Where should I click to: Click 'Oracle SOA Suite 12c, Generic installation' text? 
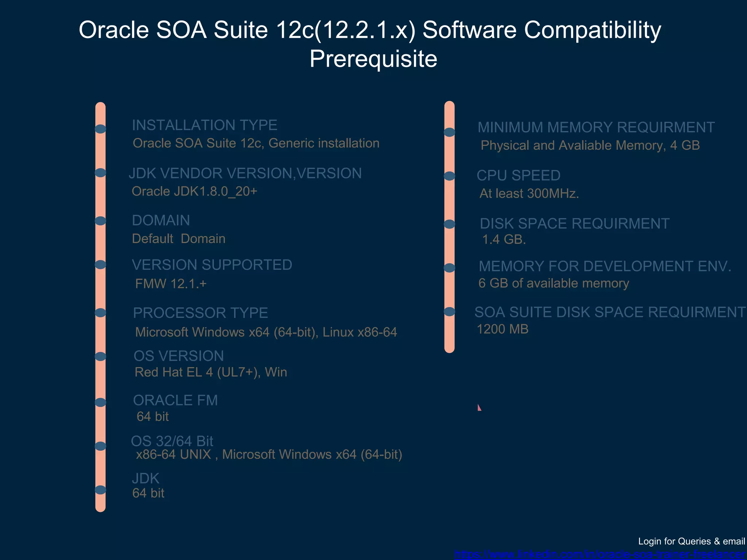pyautogui.click(x=256, y=143)
